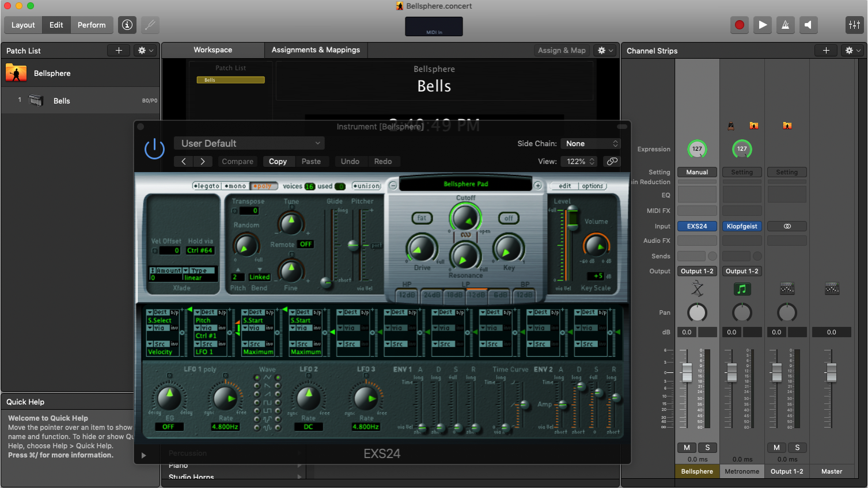
Task: Click the Glide time slider handle
Action: (x=326, y=283)
